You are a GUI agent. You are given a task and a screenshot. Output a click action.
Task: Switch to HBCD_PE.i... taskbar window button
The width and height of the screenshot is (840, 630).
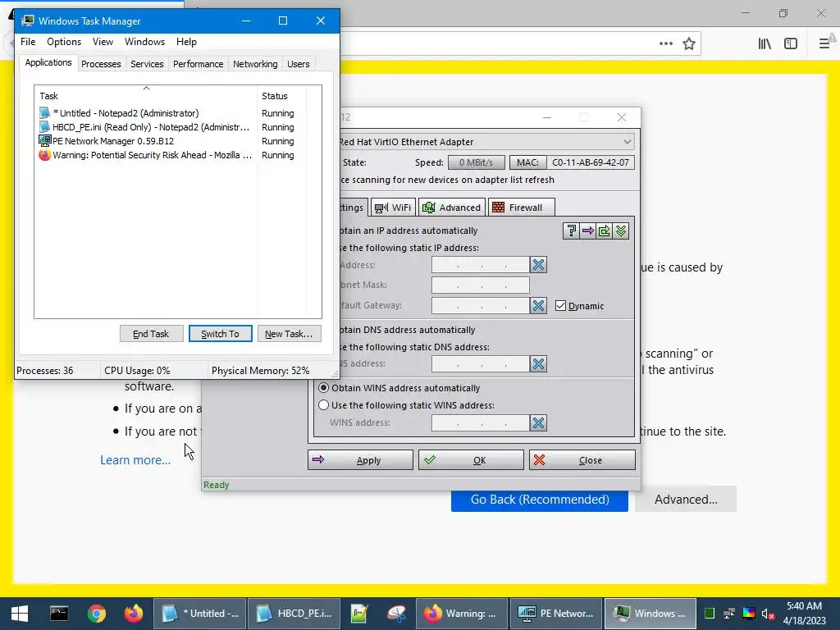(294, 614)
